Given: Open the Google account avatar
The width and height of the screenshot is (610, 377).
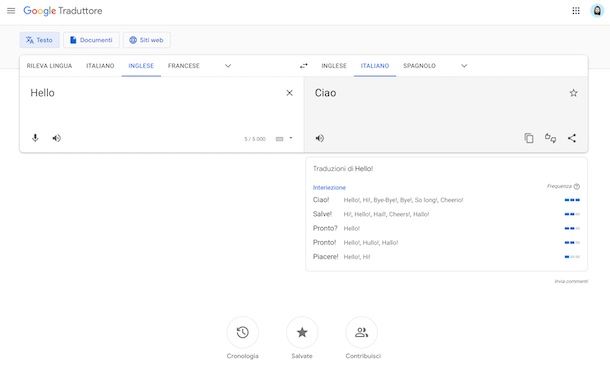Looking at the screenshot, I should pos(597,11).
